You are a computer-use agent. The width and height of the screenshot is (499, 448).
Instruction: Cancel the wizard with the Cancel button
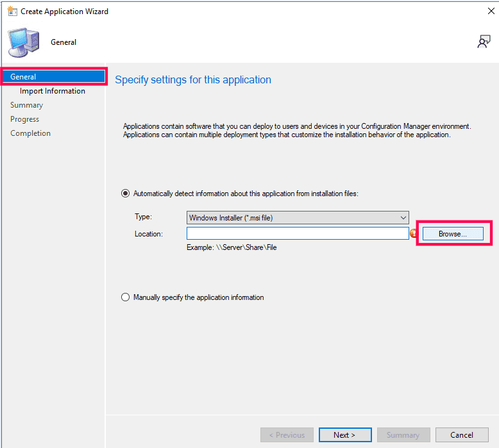point(462,435)
